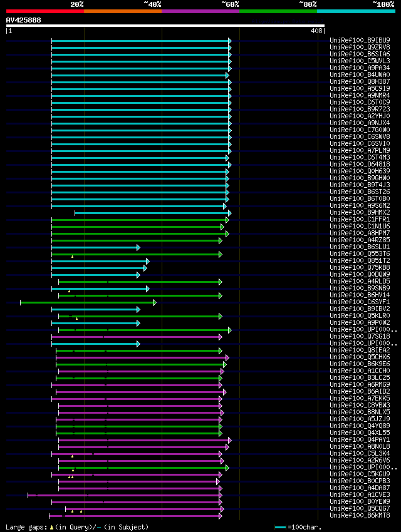Select the UniRef100_C5L3K4 label
This screenshot has height=532, width=401.
tap(360, 453)
